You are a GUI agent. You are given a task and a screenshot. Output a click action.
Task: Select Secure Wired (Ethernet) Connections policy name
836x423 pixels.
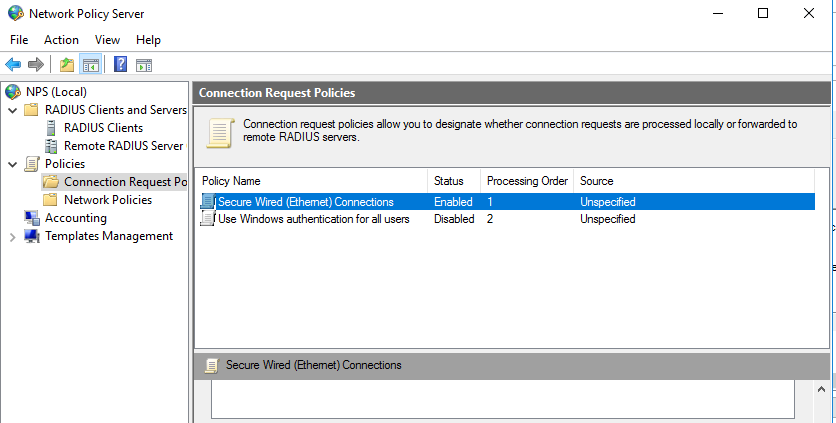tap(306, 202)
